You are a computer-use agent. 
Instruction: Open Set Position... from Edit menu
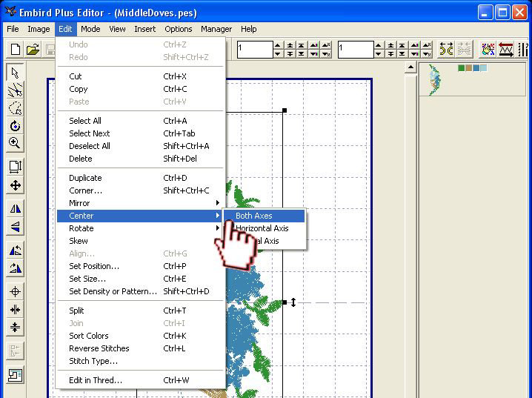pyautogui.click(x=141, y=266)
